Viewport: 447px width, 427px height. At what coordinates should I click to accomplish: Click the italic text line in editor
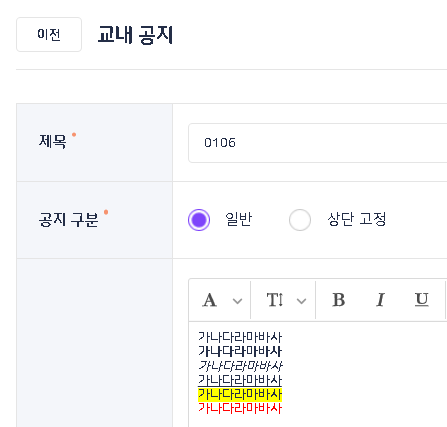pos(240,366)
